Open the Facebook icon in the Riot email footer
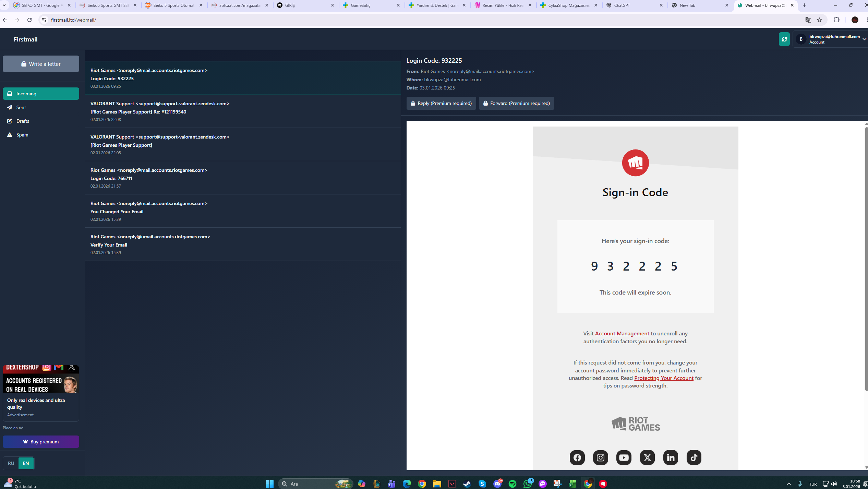The image size is (868, 489). click(x=577, y=457)
